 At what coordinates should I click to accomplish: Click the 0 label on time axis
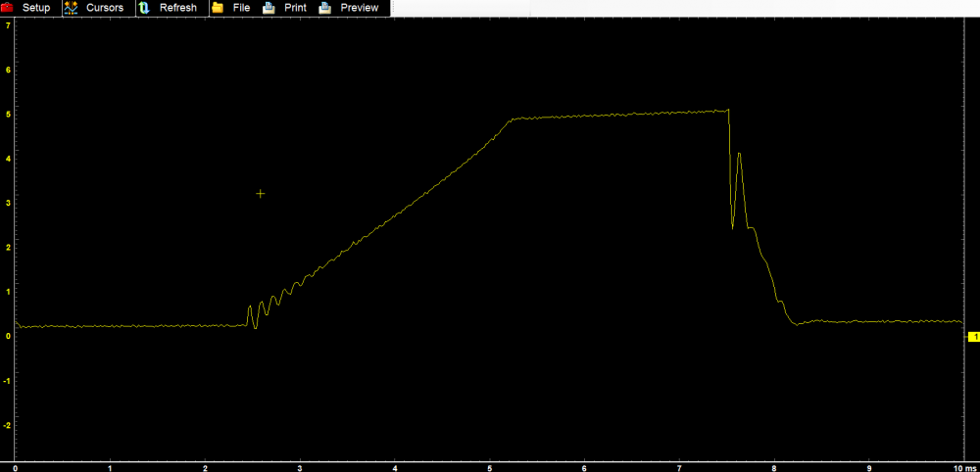[15, 467]
